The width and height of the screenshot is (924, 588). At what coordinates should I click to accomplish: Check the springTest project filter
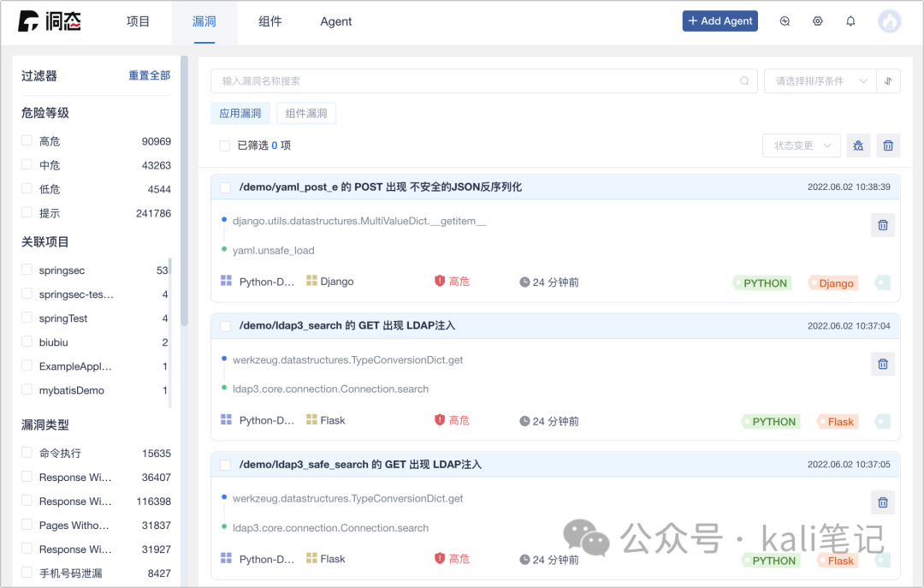pos(27,318)
